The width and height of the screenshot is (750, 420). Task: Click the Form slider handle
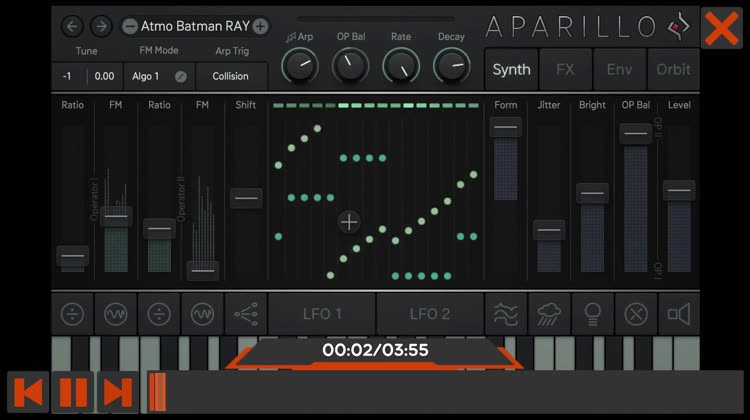click(506, 127)
